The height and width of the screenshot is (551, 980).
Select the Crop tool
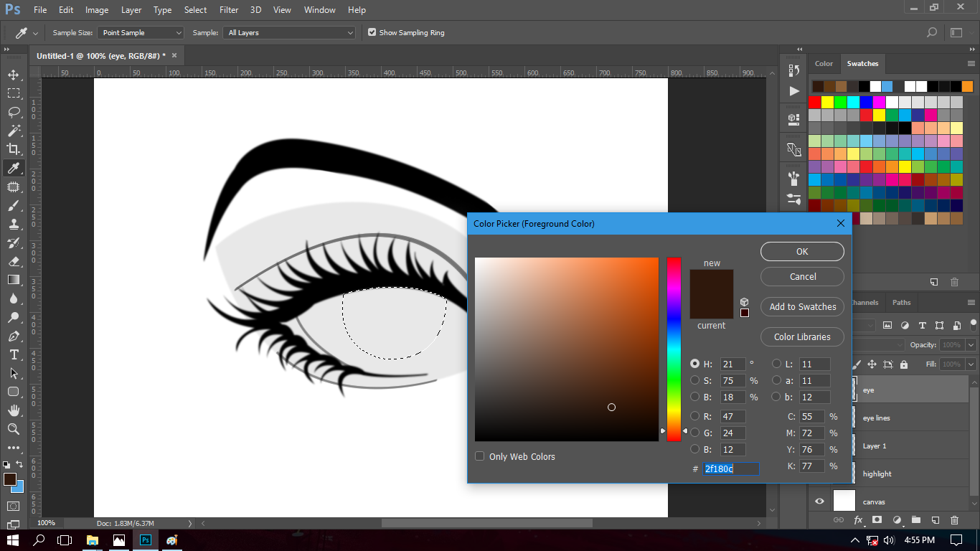(x=14, y=149)
